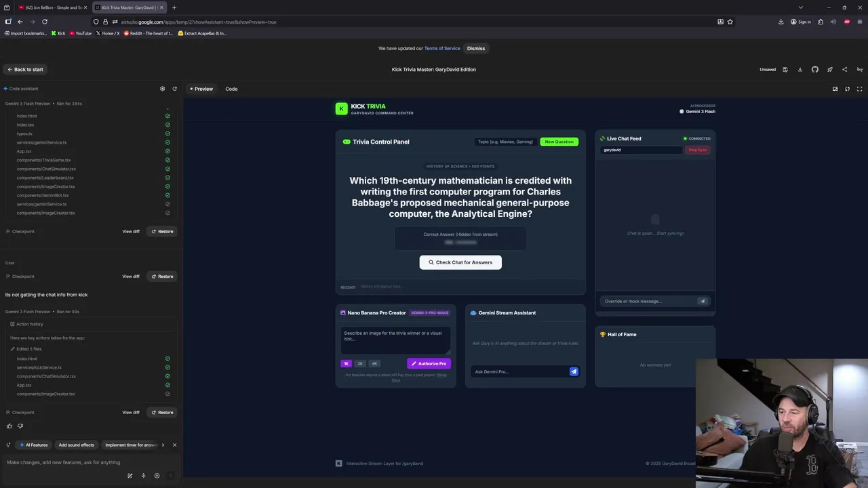Click the rocket deploy icon
This screenshot has width=868, height=488.
pyautogui.click(x=830, y=69)
